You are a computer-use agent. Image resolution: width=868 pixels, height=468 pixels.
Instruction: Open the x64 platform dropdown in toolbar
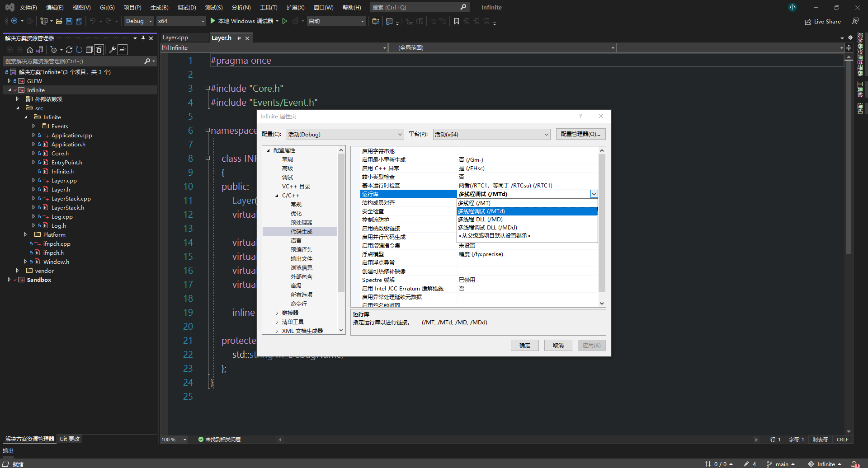click(181, 21)
